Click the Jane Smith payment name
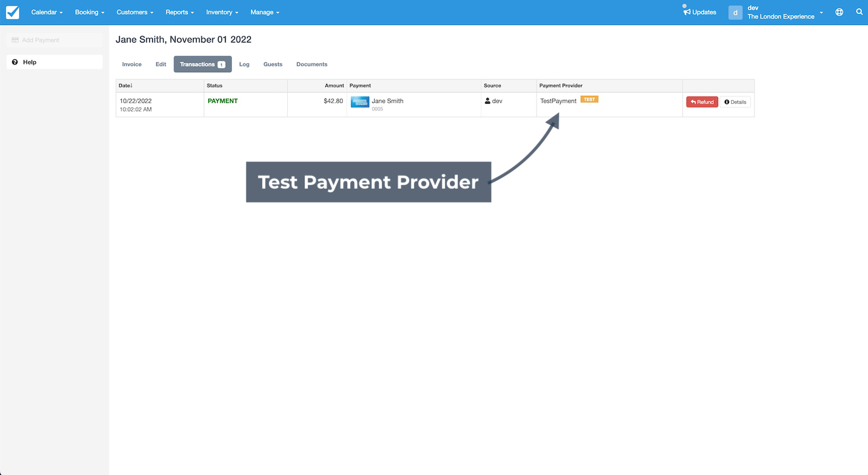The width and height of the screenshot is (868, 475). coord(387,101)
